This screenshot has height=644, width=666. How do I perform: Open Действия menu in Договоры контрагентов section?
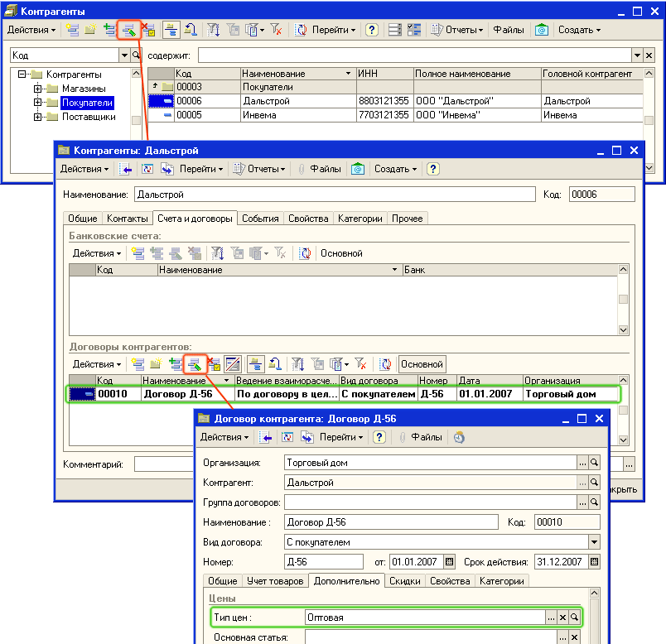pyautogui.click(x=97, y=364)
